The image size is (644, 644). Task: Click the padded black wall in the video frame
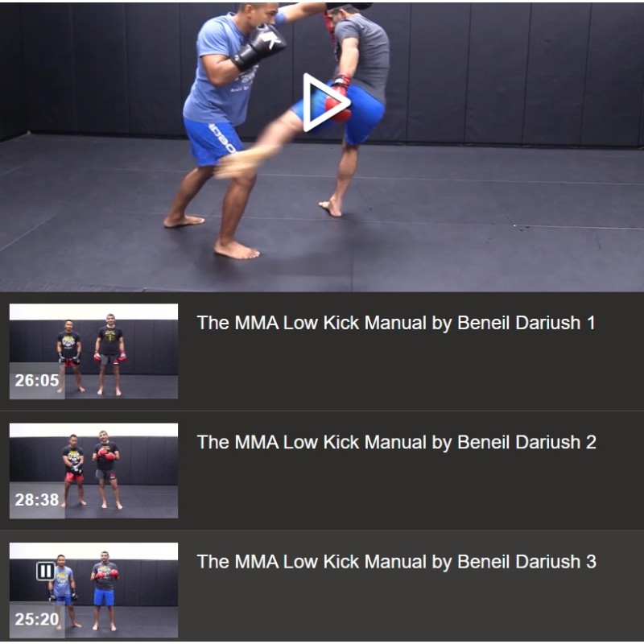pos(514,70)
